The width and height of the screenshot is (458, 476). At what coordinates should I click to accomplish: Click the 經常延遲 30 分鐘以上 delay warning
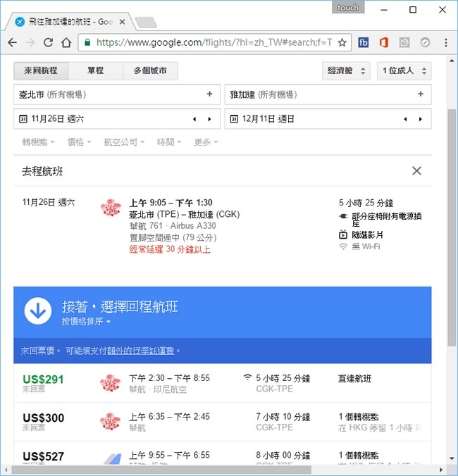click(x=170, y=249)
